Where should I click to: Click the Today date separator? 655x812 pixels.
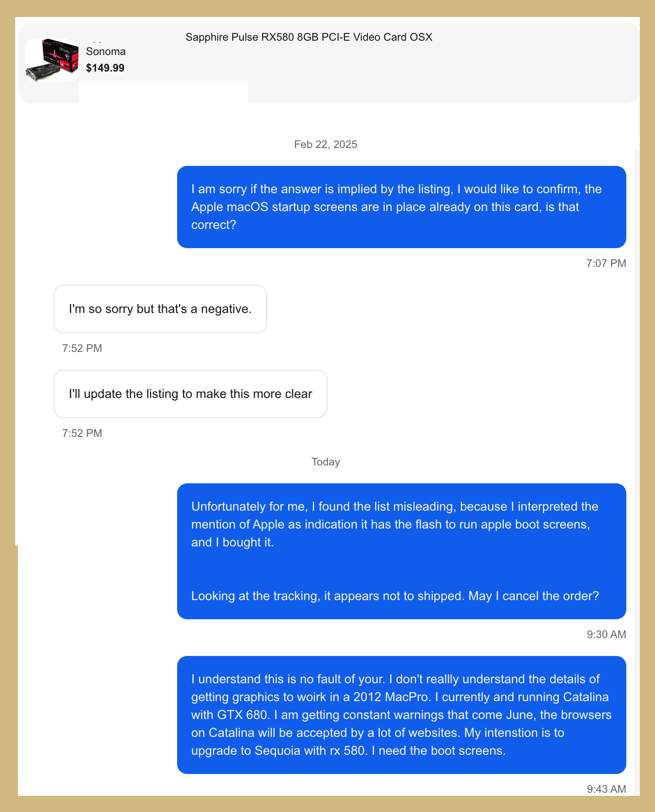point(325,462)
